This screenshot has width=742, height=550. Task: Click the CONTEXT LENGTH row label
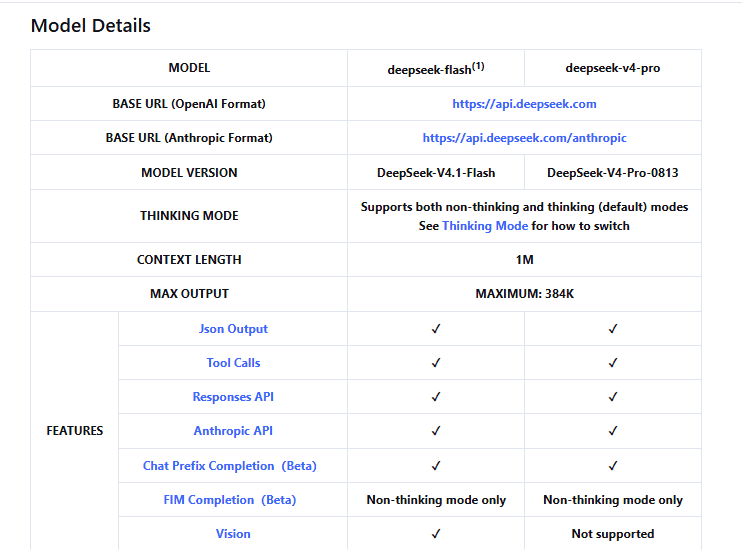189,259
